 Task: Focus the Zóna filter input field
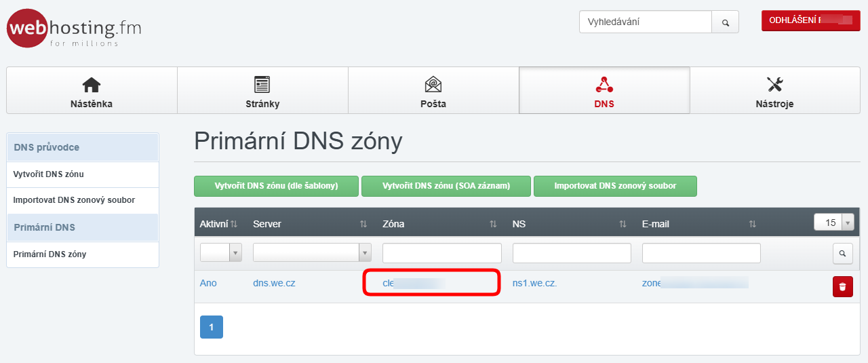[x=441, y=253]
